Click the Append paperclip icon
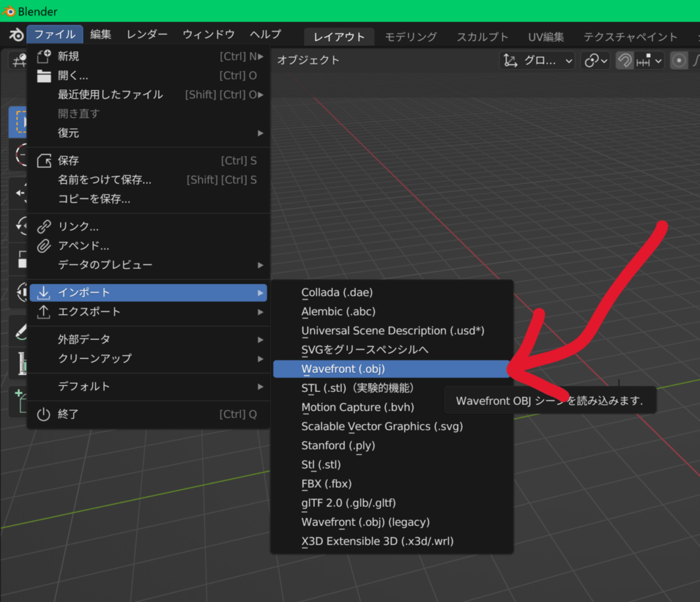Screen dimensions: 700x602 44,246
